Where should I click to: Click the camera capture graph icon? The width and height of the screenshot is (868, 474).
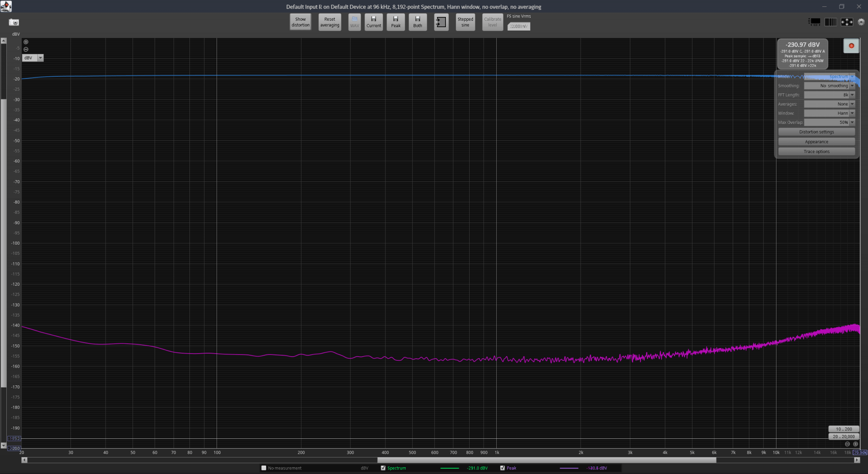(14, 22)
